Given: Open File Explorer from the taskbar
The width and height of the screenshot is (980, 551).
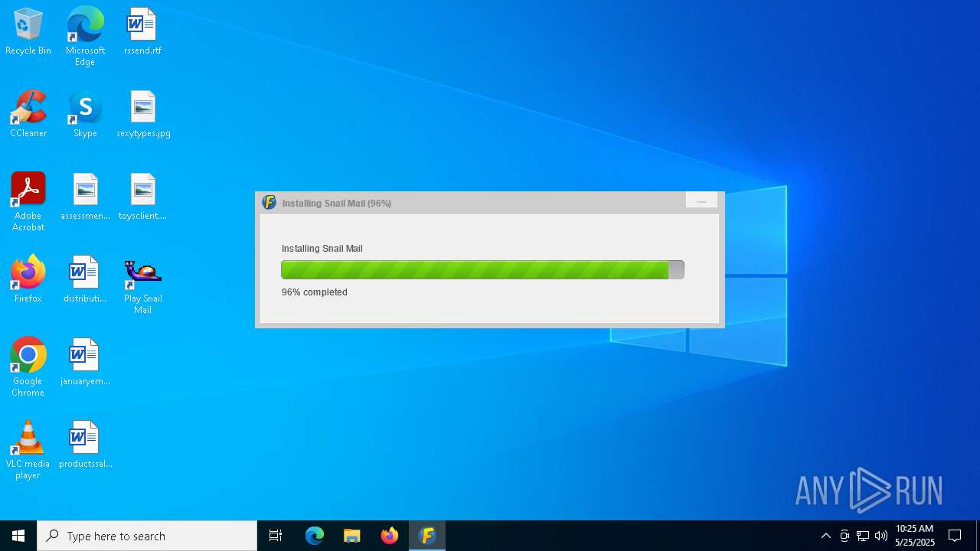Looking at the screenshot, I should (x=352, y=536).
